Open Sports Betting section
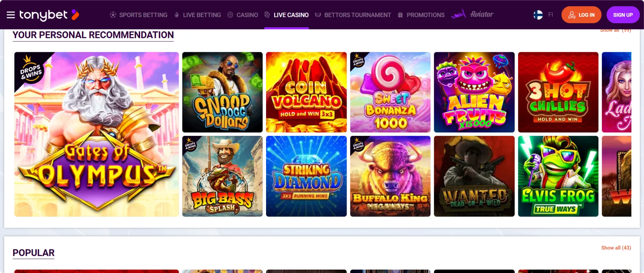 click(138, 15)
